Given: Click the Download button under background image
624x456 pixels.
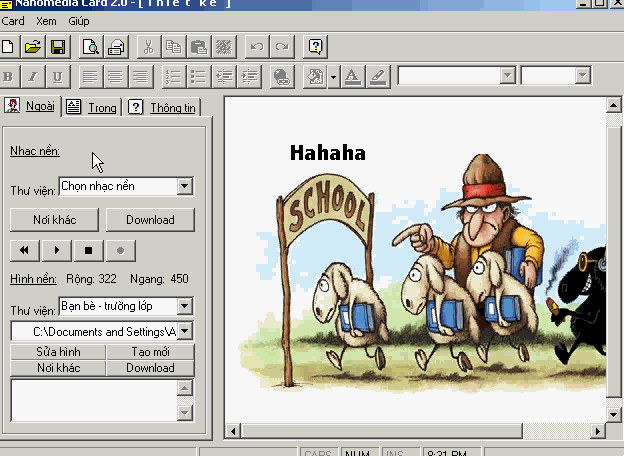Looking at the screenshot, I should [x=150, y=368].
